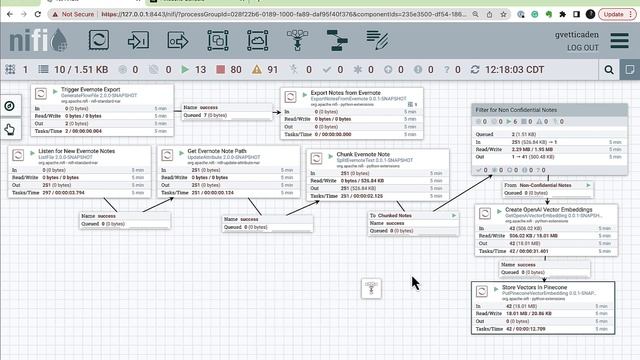This screenshot has height=360, width=640.
Task: Click the 12:18:03 CDT refresh time
Action: click(x=514, y=70)
